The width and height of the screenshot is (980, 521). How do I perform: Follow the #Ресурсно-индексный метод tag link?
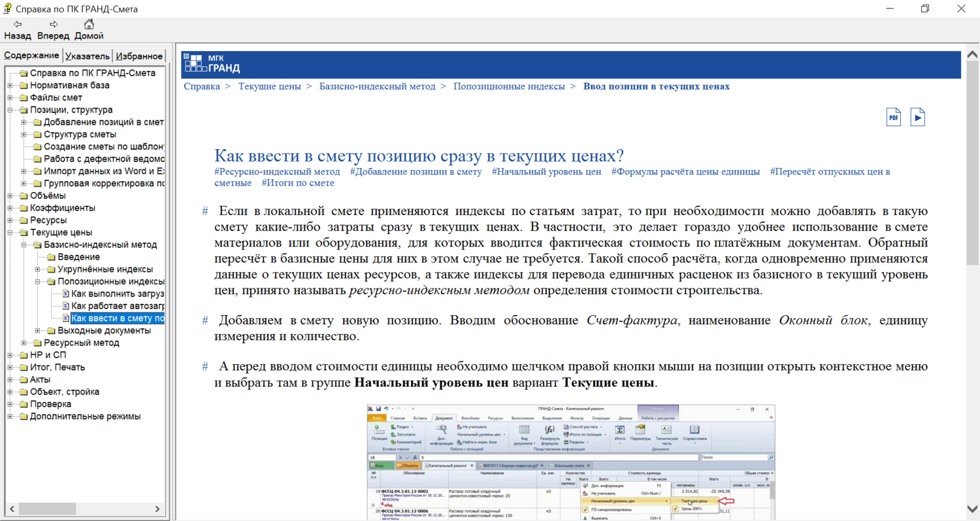coord(277,172)
